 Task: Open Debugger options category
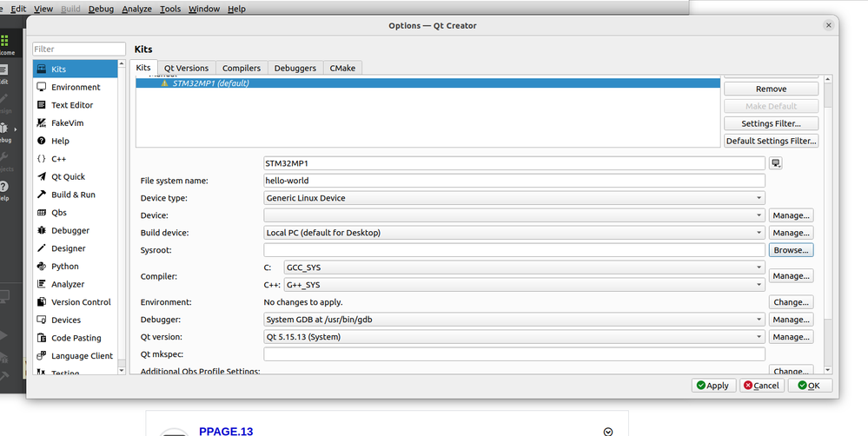click(76, 230)
